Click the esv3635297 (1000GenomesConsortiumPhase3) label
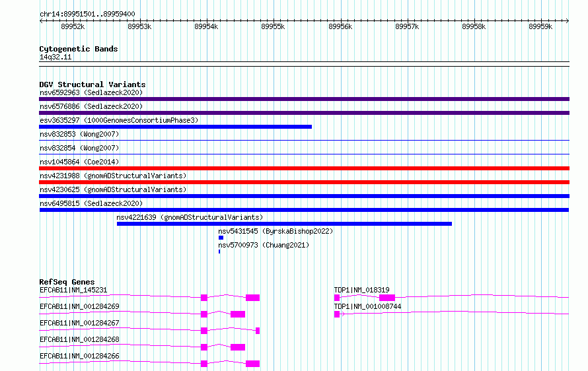 click(119, 120)
